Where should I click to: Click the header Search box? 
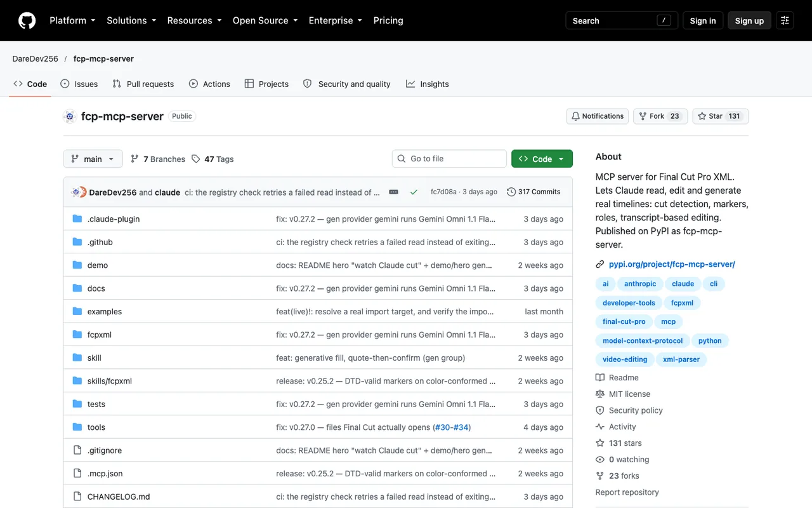point(622,20)
